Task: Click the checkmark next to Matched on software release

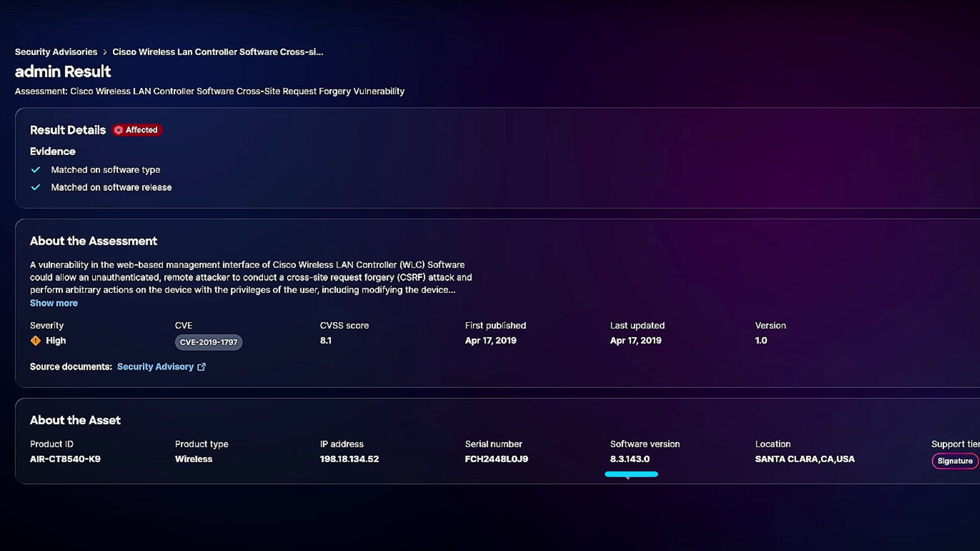Action: [x=36, y=187]
